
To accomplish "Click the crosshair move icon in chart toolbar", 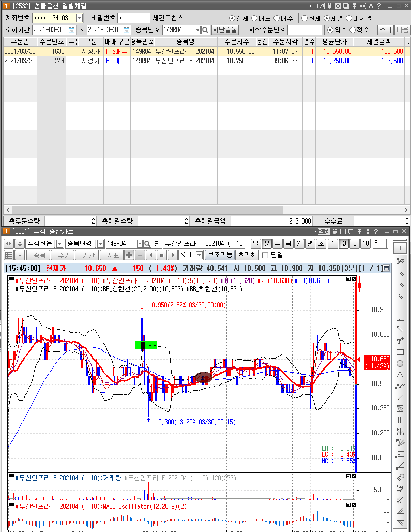I will (x=129, y=255).
